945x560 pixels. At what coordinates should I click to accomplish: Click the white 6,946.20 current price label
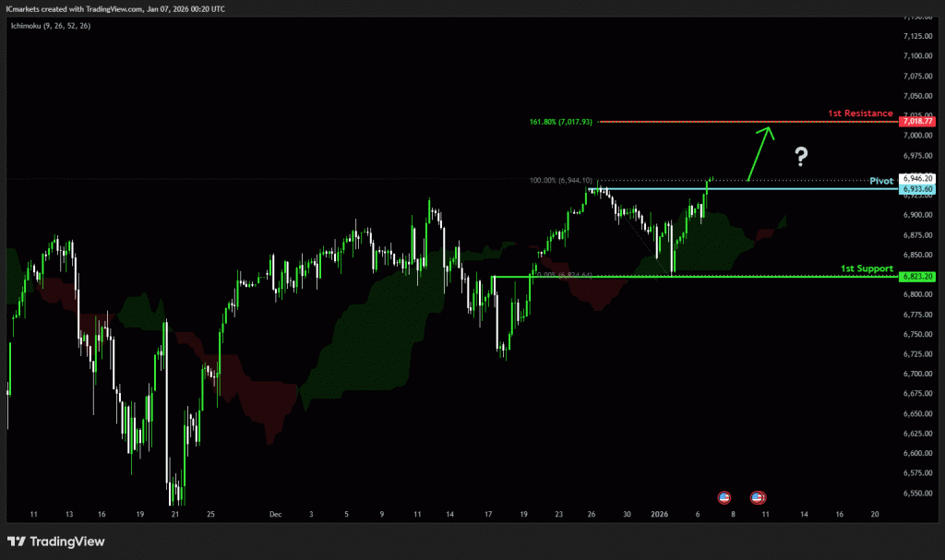tap(920, 178)
